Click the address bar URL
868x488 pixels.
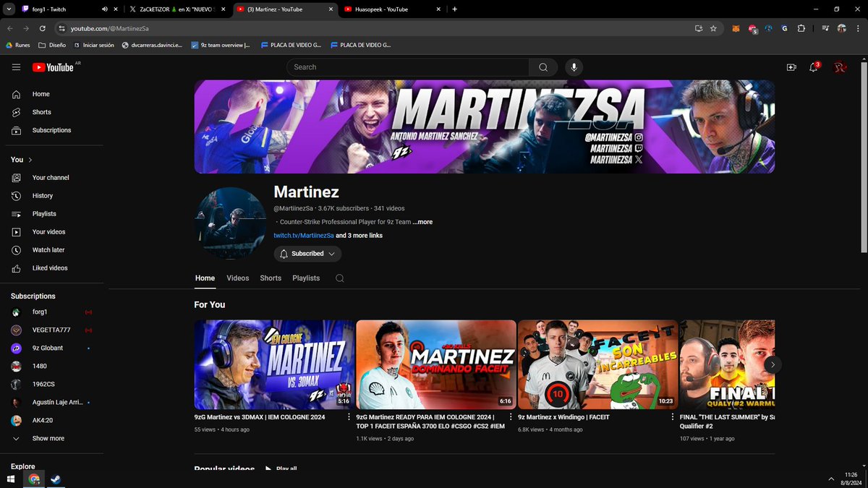pyautogui.click(x=109, y=28)
